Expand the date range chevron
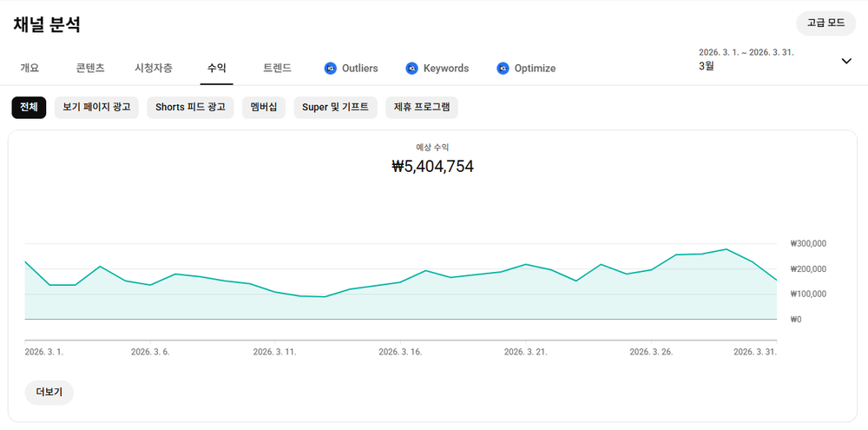 846,61
